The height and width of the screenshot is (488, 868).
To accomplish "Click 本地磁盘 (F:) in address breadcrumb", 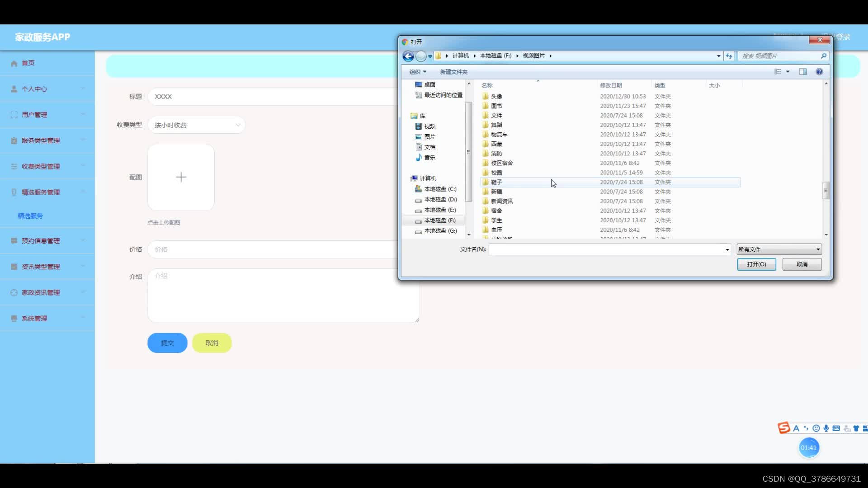I will click(x=495, y=56).
